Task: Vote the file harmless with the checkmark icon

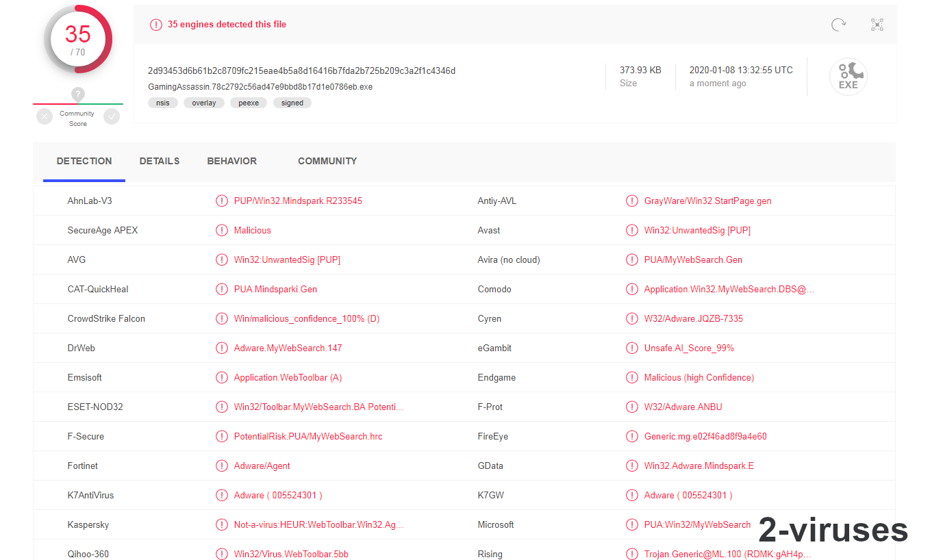Action: point(112,116)
